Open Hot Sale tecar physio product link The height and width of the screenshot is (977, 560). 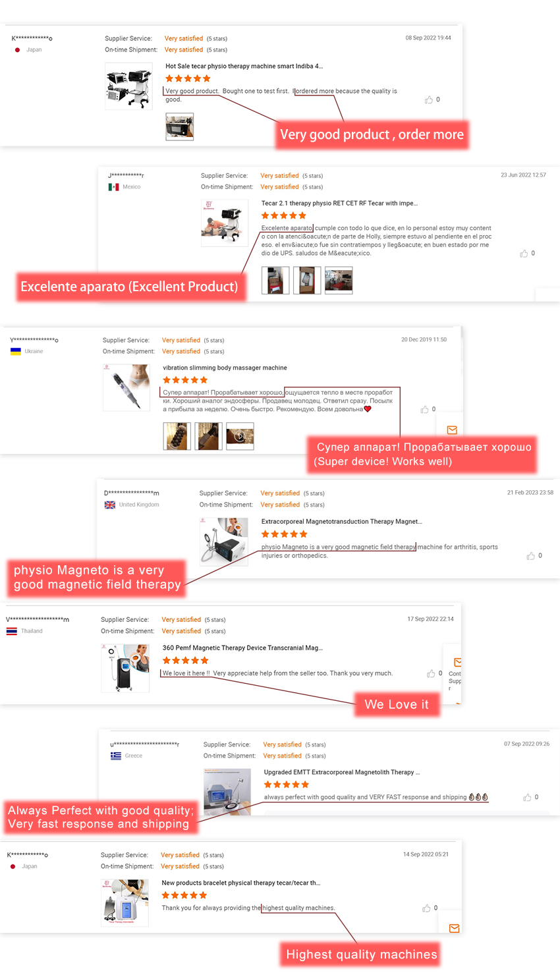244,67
